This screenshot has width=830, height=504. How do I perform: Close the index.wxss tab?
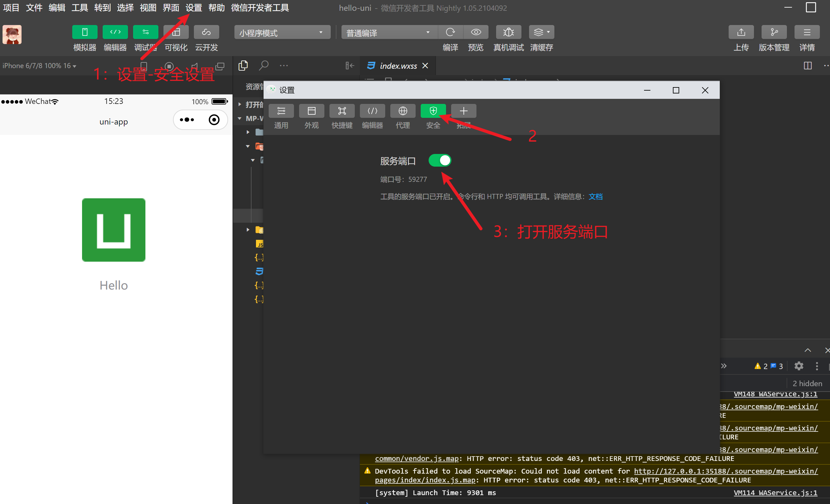(x=425, y=66)
